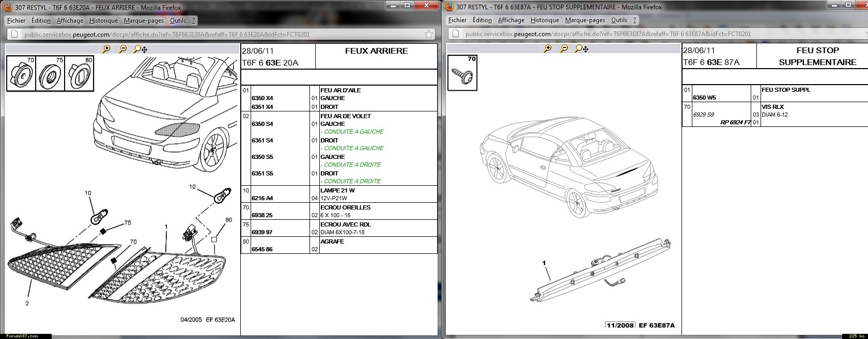Open Historique menu in the FEU STOP SUPPLEMENTAIRE window
Viewport: 868px width, 339px height.
pyautogui.click(x=545, y=20)
